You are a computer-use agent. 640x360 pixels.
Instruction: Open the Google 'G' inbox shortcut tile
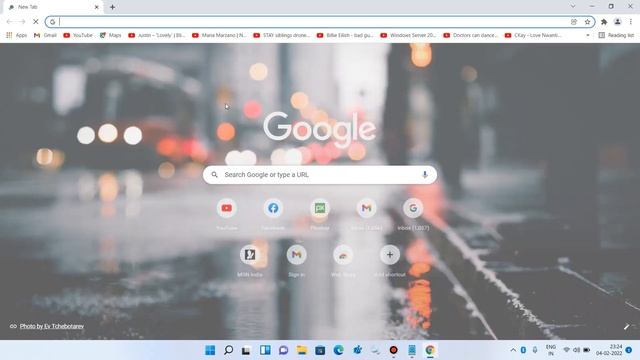(413, 208)
